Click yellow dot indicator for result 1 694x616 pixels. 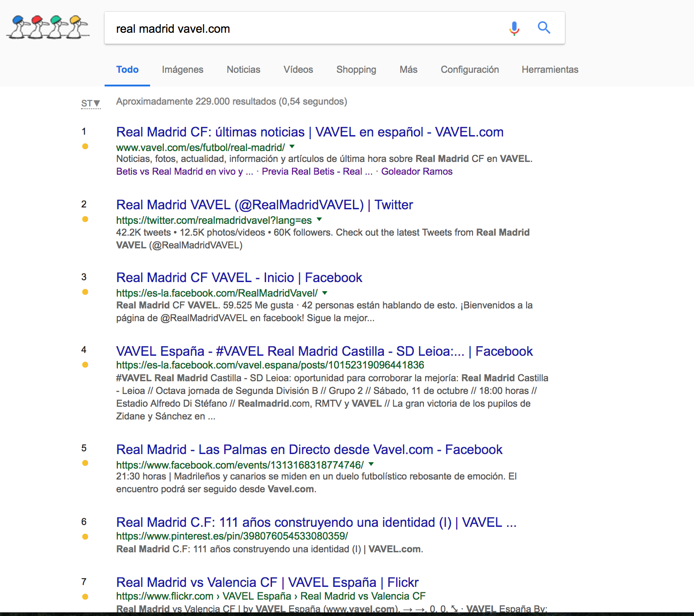point(85,146)
